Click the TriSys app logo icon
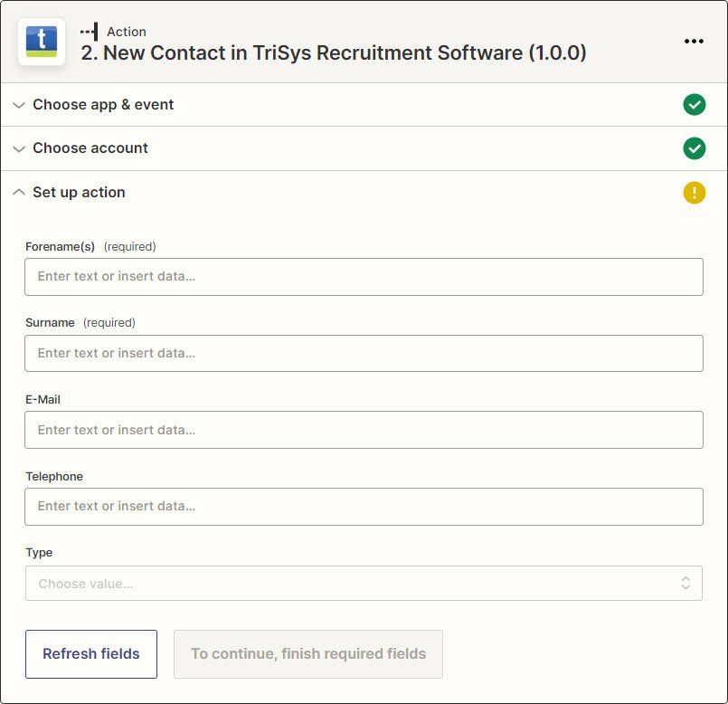 42,42
